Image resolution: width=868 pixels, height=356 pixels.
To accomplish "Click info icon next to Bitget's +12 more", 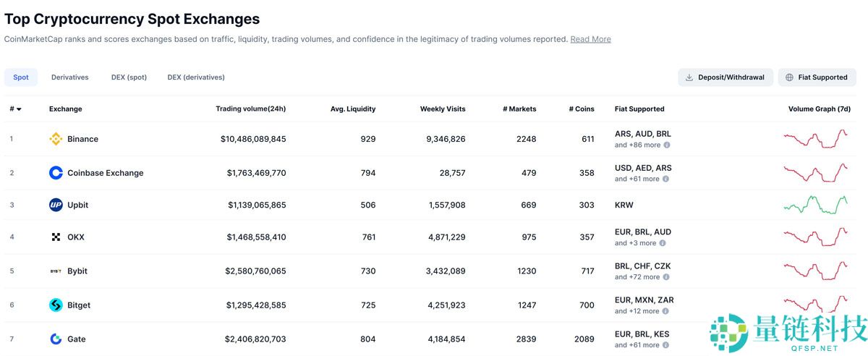I will (665, 311).
